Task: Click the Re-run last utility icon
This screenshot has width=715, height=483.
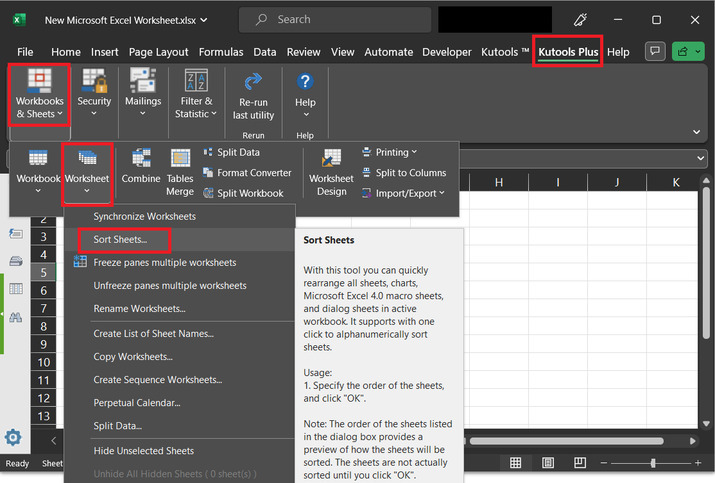Action: 253,82
